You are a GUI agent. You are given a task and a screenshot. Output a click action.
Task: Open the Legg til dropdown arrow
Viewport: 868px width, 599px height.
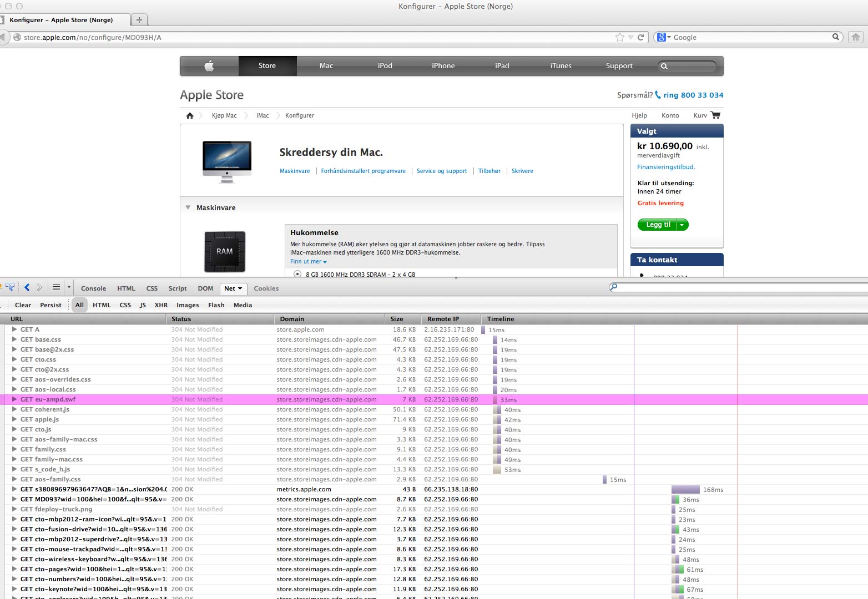682,225
